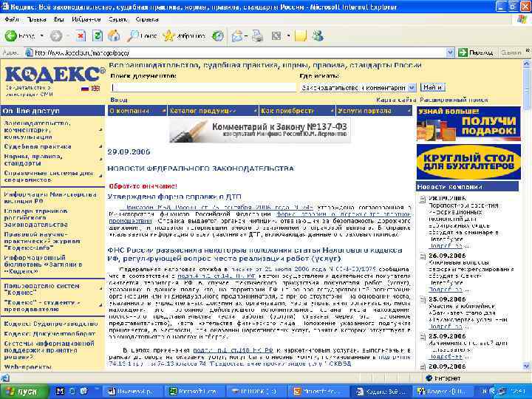Click the page vertical scrollbar down arrow
Screen dimensions: 532x399
(x=527, y=366)
